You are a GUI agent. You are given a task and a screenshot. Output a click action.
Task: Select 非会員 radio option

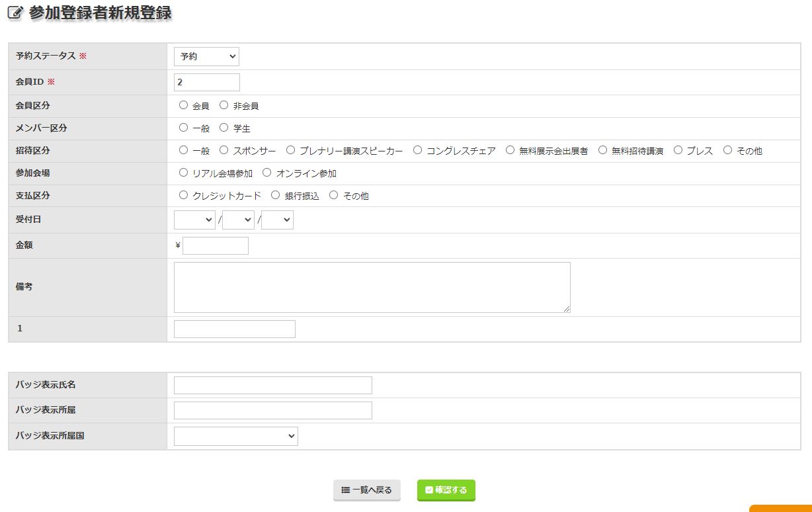pos(223,105)
